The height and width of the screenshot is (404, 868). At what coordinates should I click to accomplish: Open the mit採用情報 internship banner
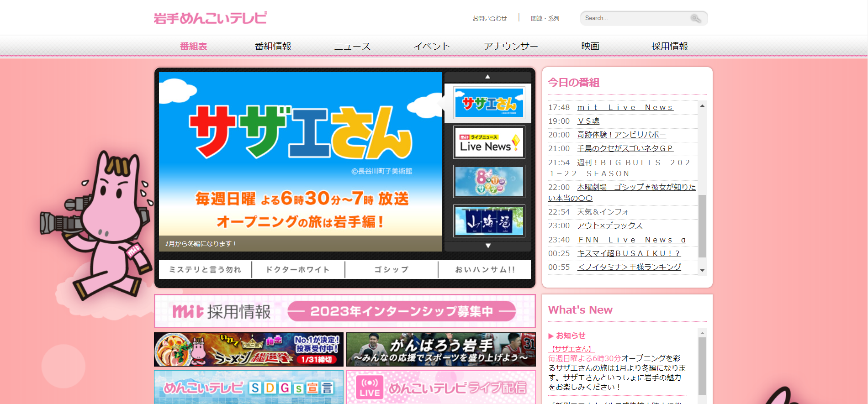click(x=345, y=311)
